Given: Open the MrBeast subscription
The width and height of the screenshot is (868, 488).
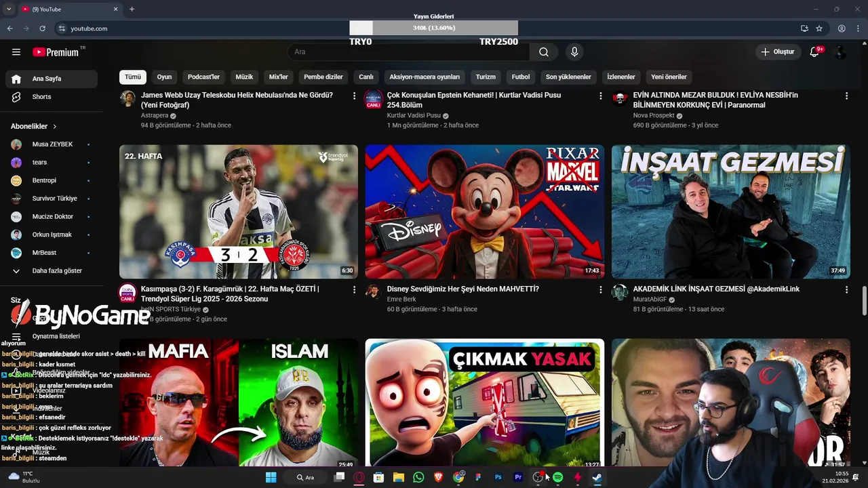Looking at the screenshot, I should pos(52,253).
